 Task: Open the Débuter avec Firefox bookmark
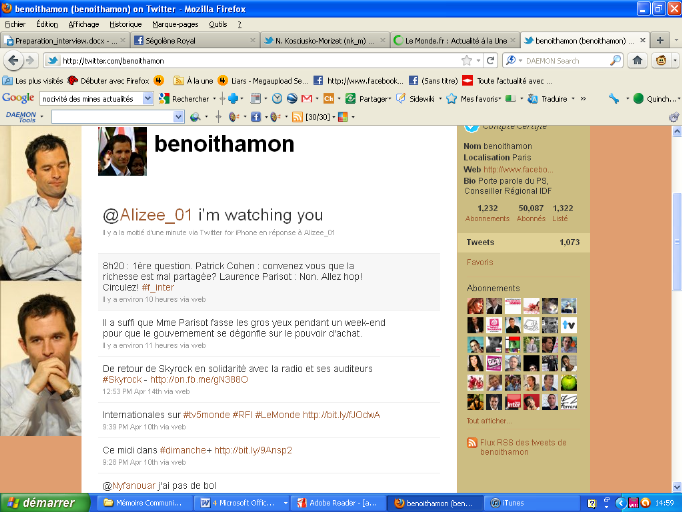pyautogui.click(x=109, y=80)
